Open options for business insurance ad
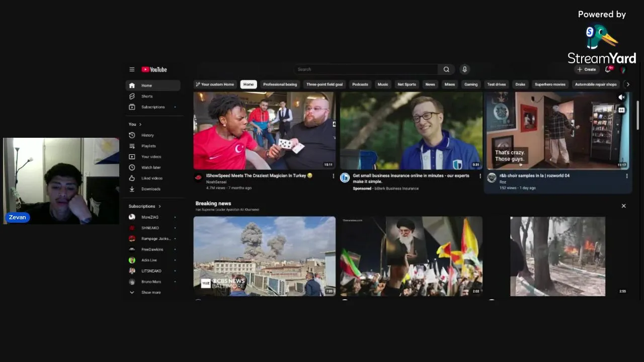Screen dimensions: 644x362 (480, 176)
